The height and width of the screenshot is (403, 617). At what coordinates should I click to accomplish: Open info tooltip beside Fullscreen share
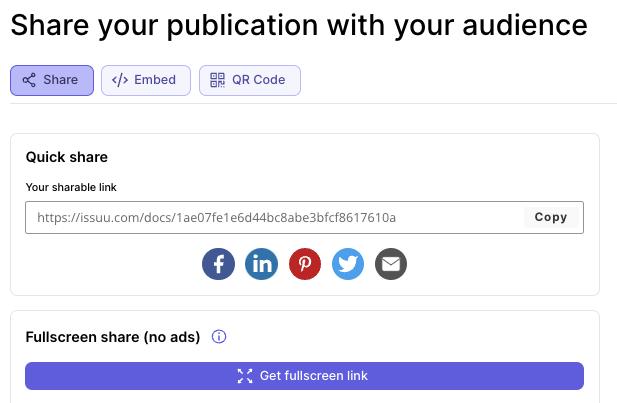pyautogui.click(x=219, y=336)
